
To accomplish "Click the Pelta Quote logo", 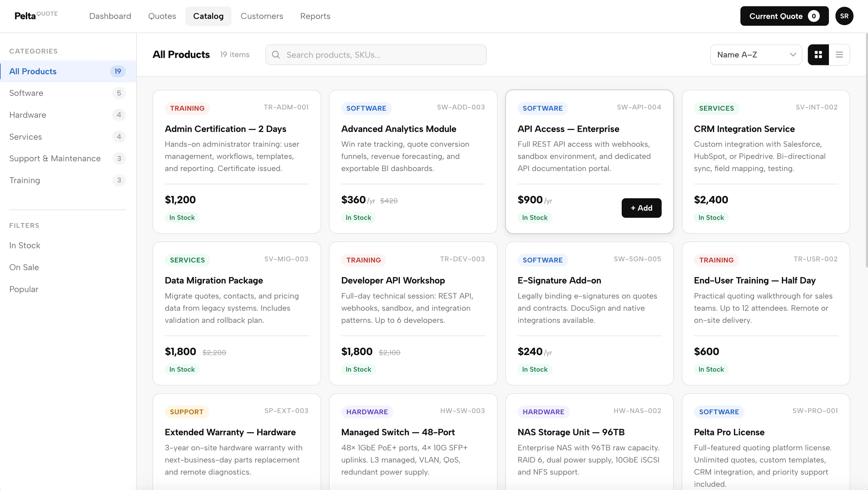I will click(x=36, y=15).
